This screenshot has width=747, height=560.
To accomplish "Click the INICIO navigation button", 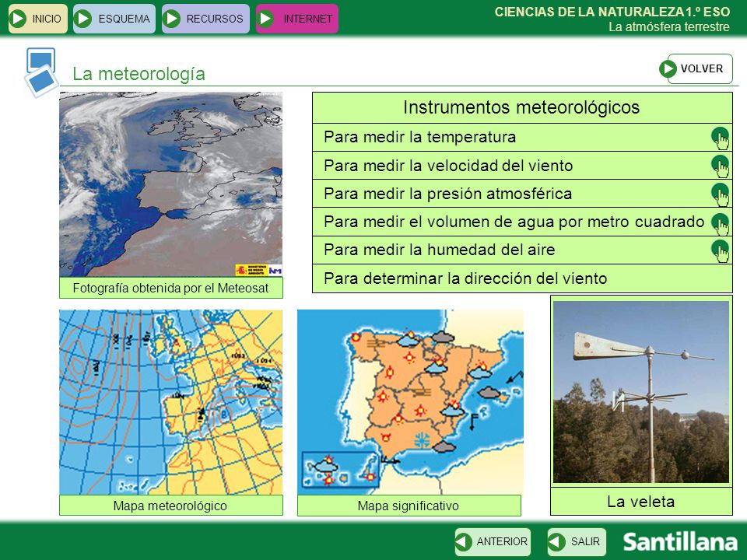I will tap(38, 19).
